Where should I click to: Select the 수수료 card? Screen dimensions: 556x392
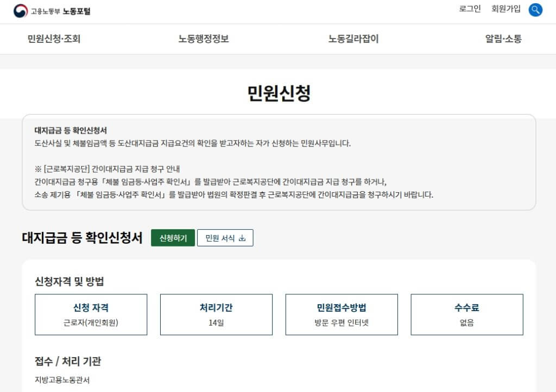pos(467,314)
